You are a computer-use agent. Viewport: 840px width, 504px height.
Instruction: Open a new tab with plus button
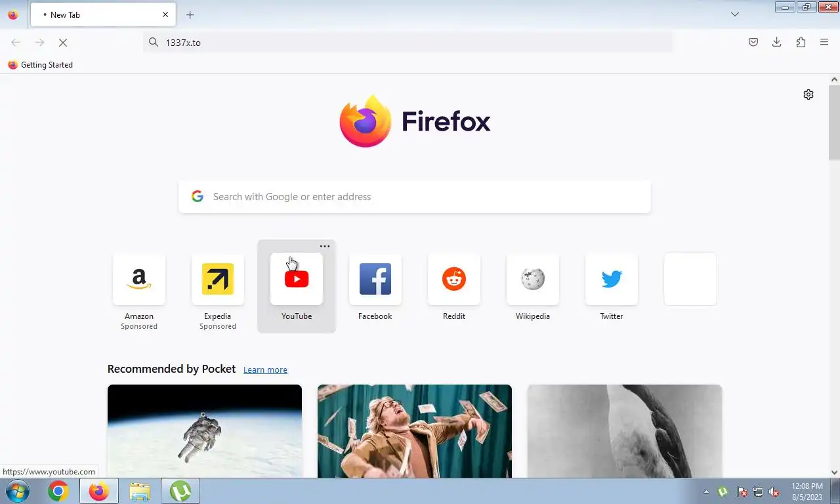[190, 14]
